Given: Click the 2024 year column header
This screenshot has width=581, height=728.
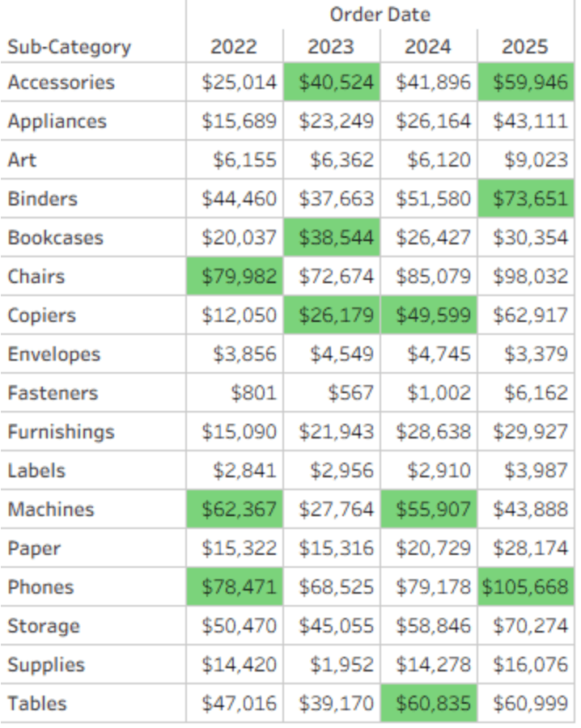Looking at the screenshot, I should click(x=428, y=47).
